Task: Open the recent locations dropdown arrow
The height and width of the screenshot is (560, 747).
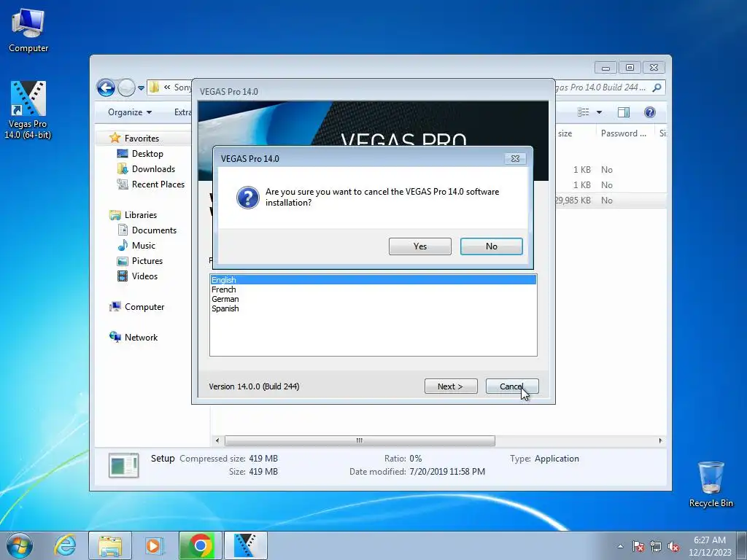Action: click(141, 87)
